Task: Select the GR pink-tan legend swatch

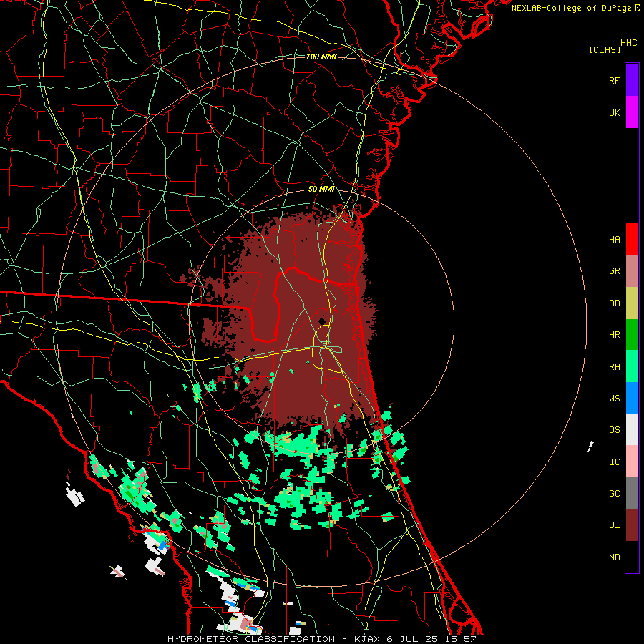Action: coord(632,270)
